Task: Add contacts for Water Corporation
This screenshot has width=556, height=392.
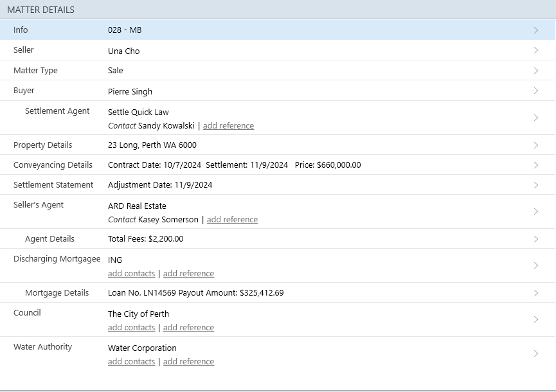Action: 131,362
